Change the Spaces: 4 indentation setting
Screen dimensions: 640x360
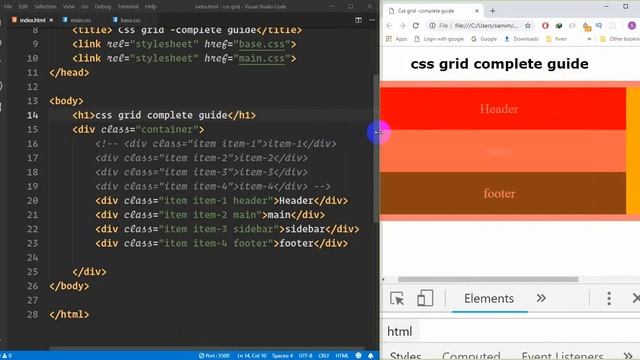pyautogui.click(x=282, y=356)
